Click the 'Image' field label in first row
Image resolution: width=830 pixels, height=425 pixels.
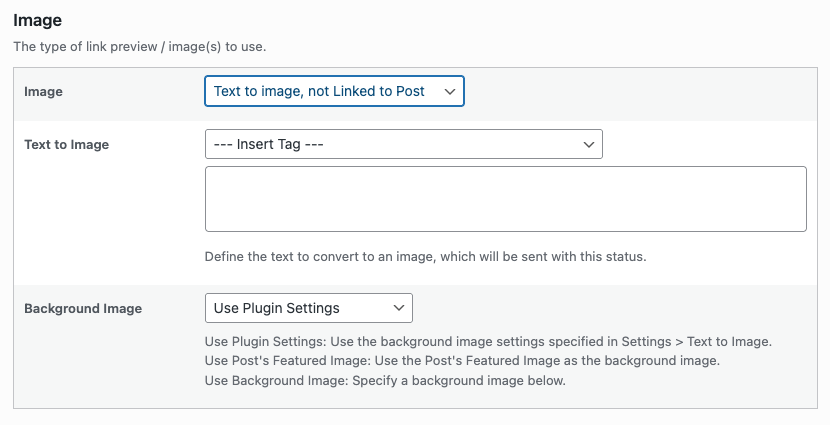pyautogui.click(x=43, y=92)
